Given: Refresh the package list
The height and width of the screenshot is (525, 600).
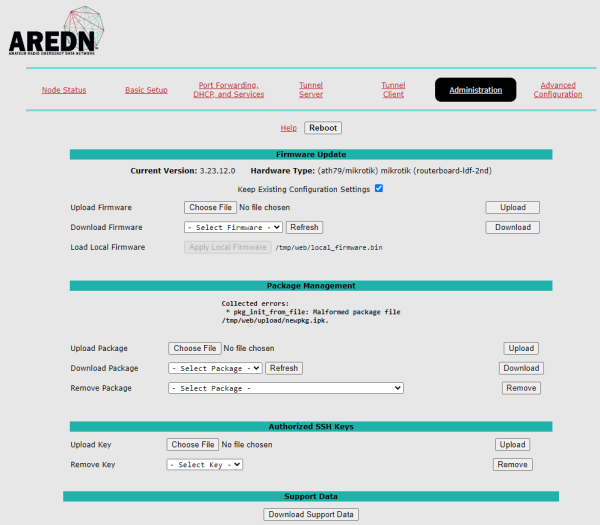Looking at the screenshot, I should 284,368.
